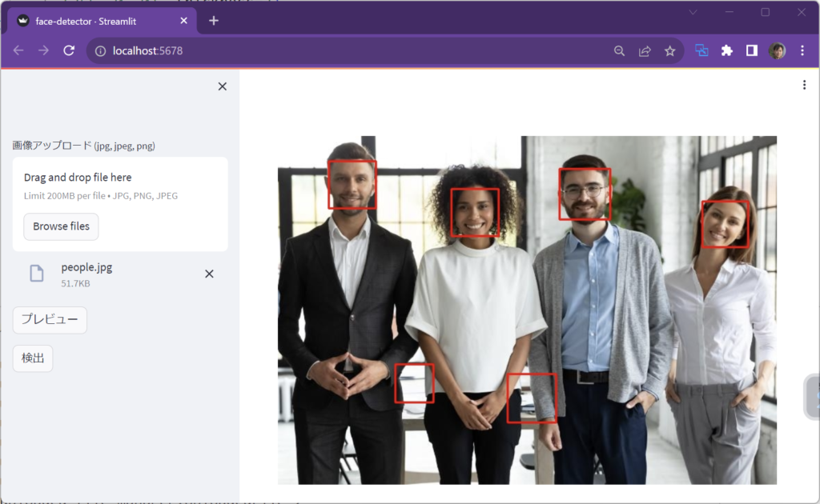Open the Streamlit app options menu
820x504 pixels.
click(804, 85)
